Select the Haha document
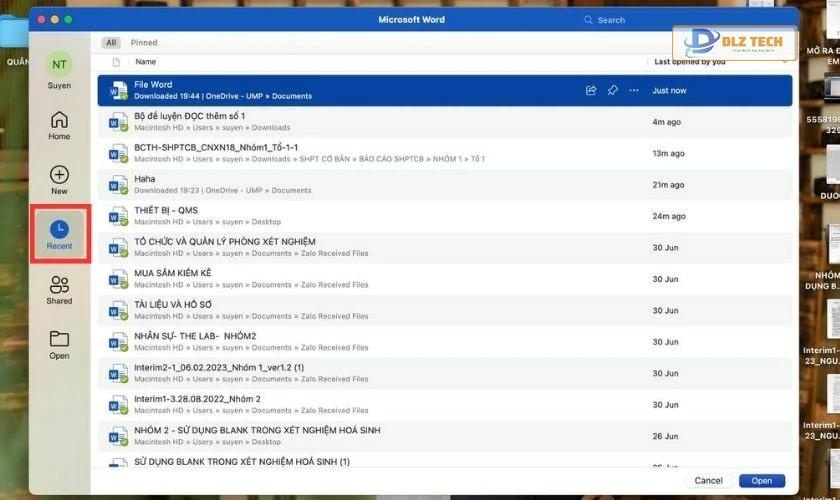Image resolution: width=840 pixels, height=500 pixels. pyautogui.click(x=445, y=184)
